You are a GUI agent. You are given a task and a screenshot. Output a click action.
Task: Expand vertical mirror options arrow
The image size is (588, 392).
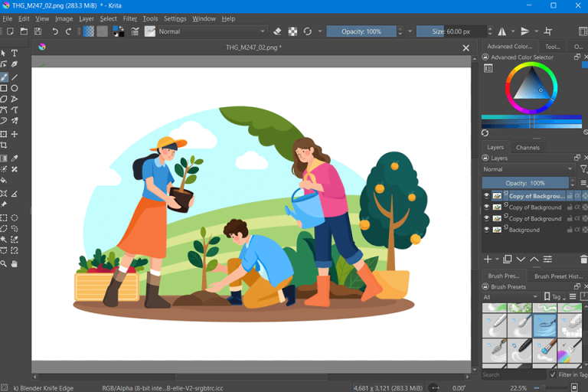click(536, 31)
